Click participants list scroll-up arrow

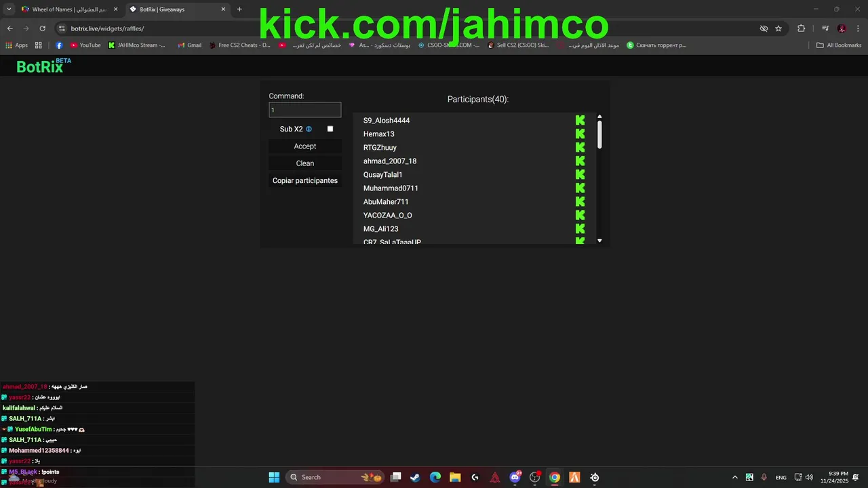pos(599,117)
